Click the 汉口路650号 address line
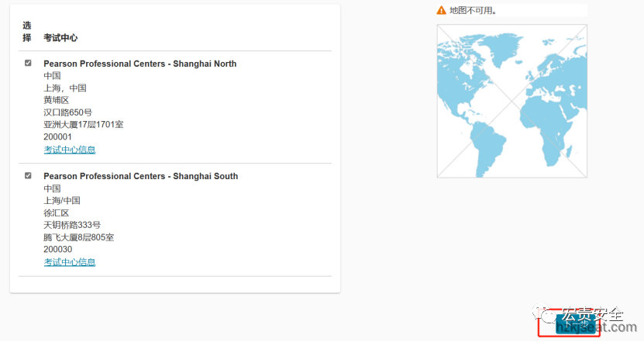The height and width of the screenshot is (342, 644). [x=67, y=112]
